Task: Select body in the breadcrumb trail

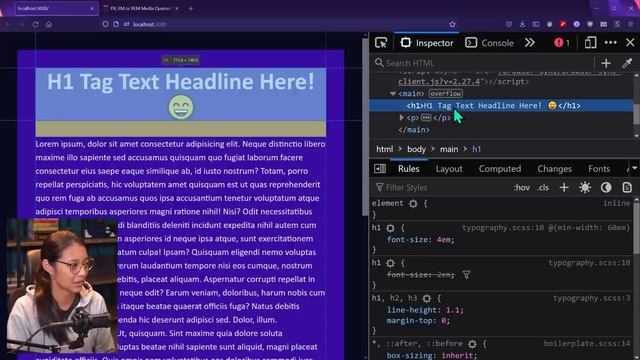Action: click(416, 149)
